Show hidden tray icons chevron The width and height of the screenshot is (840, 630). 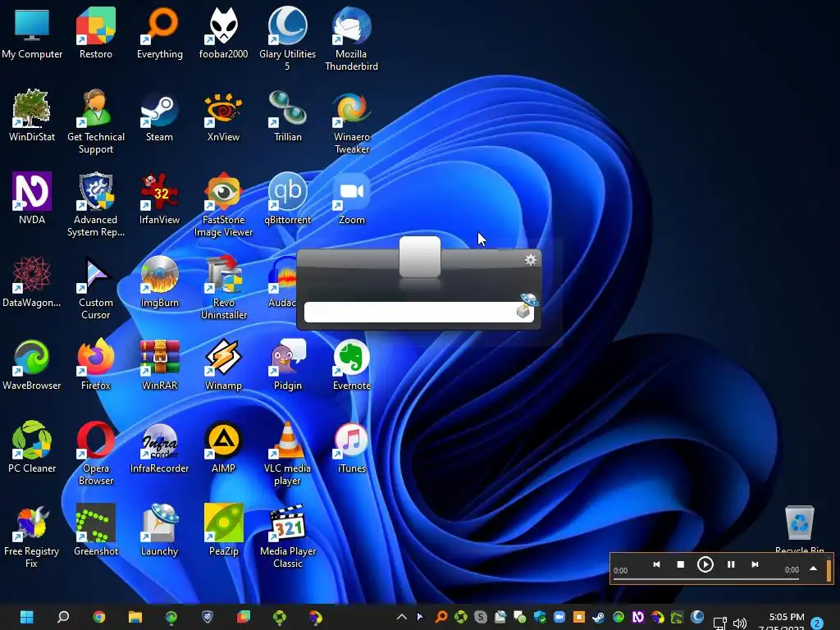[x=401, y=617]
